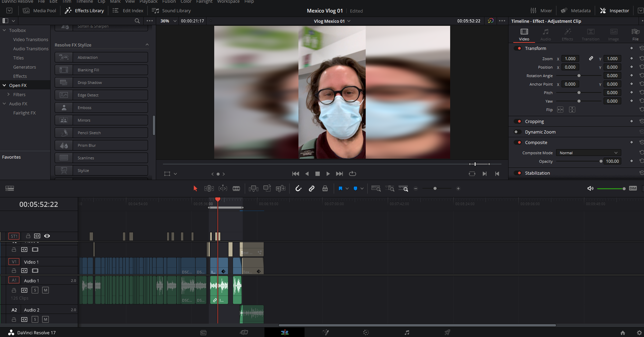This screenshot has height=337, width=644.
Task: Click the detail zoom icon
Action: pyautogui.click(x=390, y=189)
